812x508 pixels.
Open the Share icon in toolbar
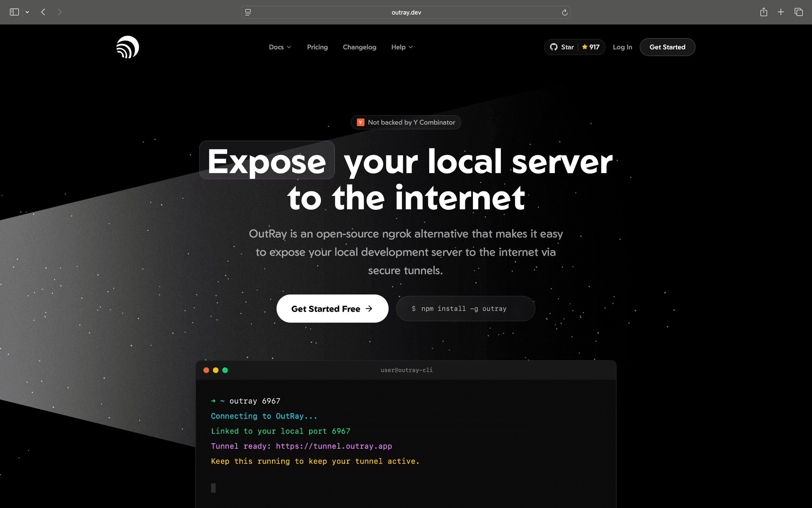[x=763, y=12]
